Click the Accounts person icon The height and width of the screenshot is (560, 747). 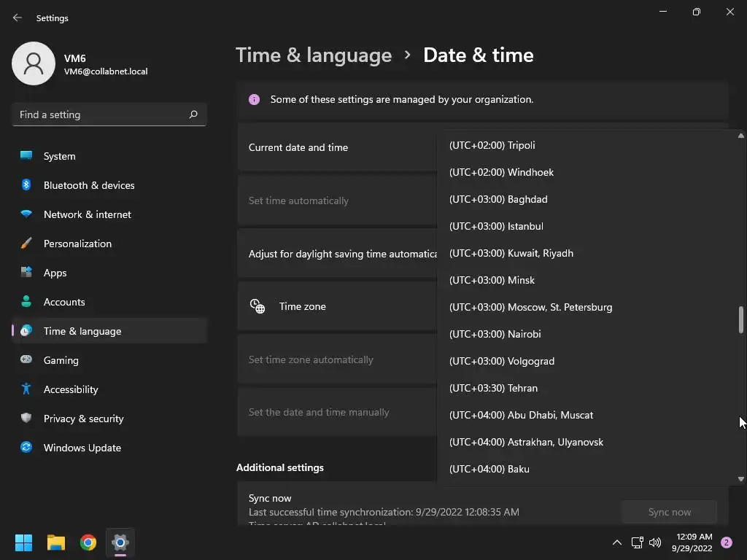26,301
